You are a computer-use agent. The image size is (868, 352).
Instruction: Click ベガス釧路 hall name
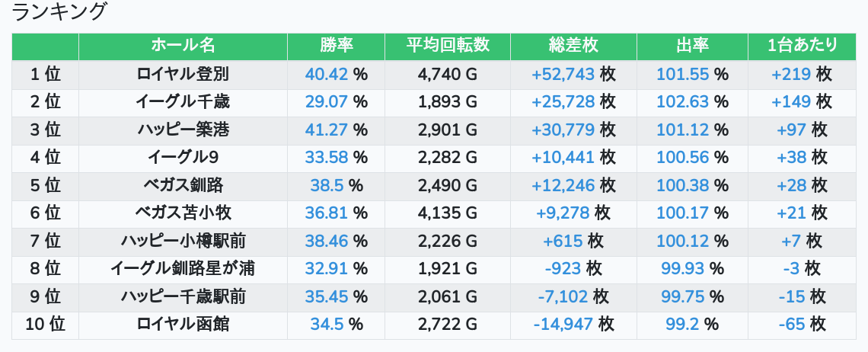click(x=183, y=186)
